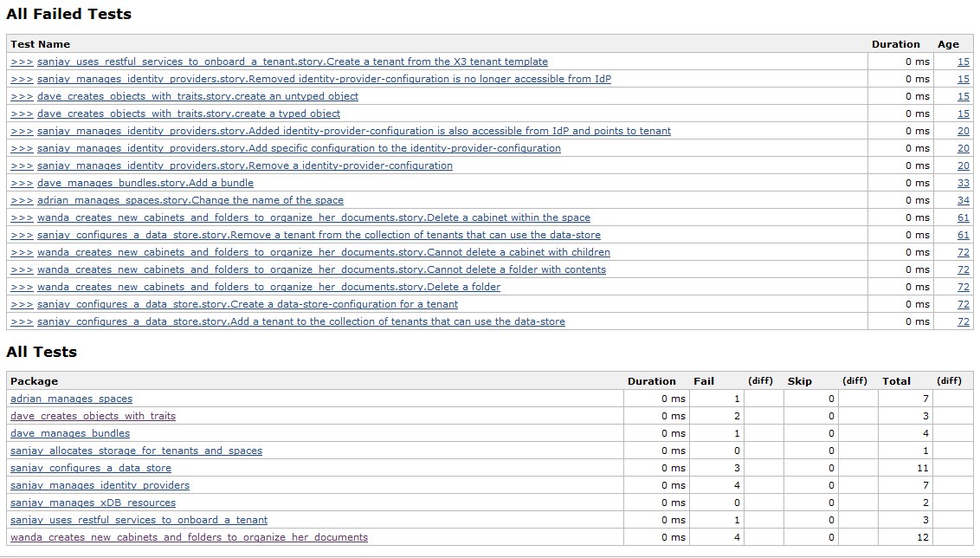
Task: Open the sanjay_allocates_storage_for_tenants_and_spaces package
Action: 136,451
